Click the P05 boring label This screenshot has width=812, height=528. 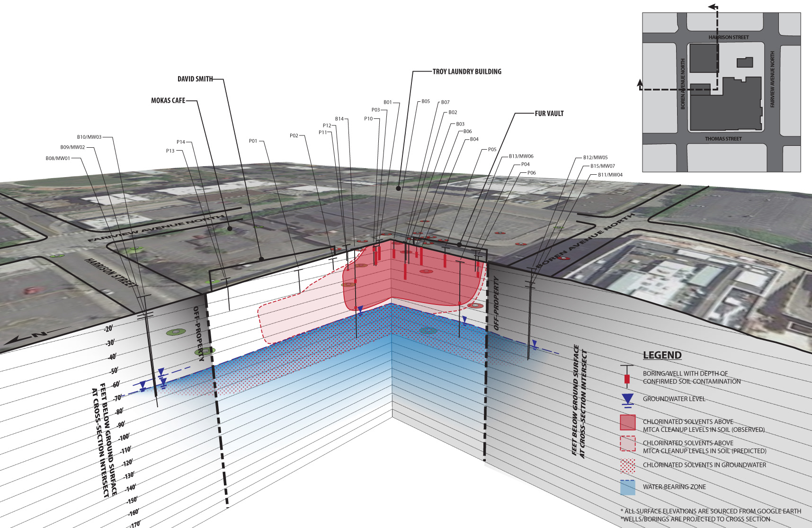tap(492, 150)
